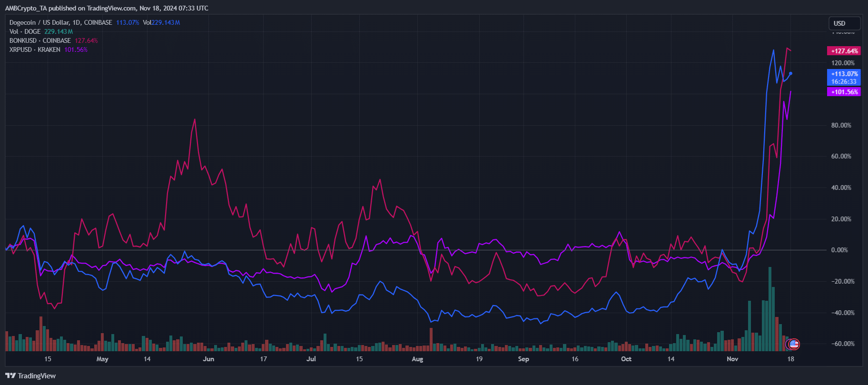
Task: Click the 16:26:33 countdown timer
Action: point(844,81)
